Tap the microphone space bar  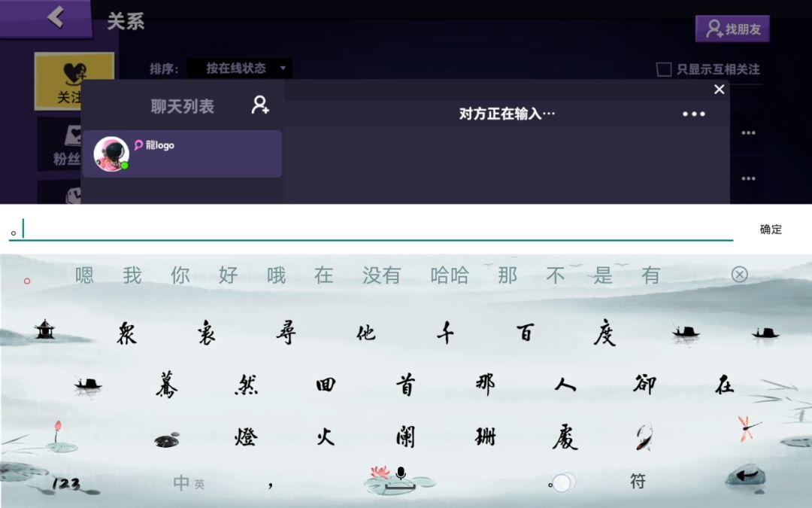click(400, 480)
